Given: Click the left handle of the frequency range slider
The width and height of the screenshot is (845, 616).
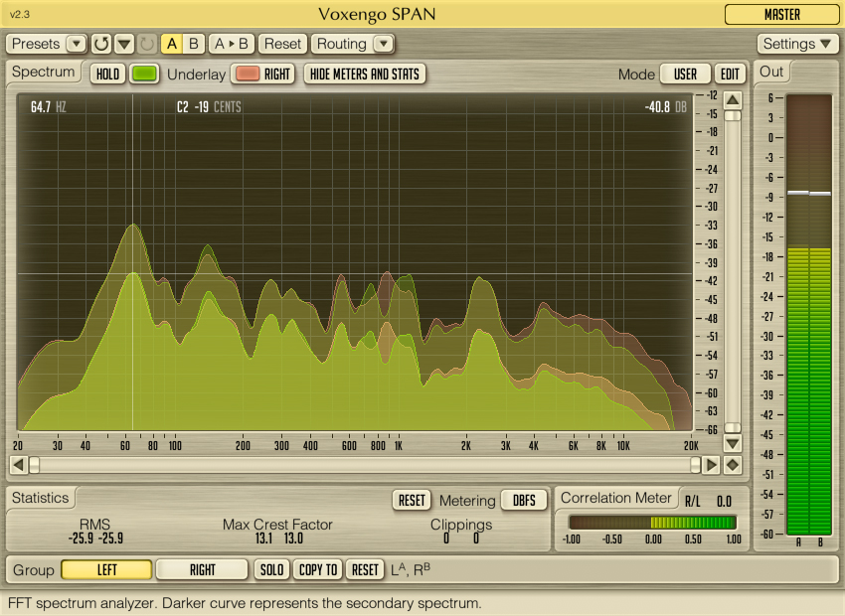Looking at the screenshot, I should pyautogui.click(x=35, y=465).
